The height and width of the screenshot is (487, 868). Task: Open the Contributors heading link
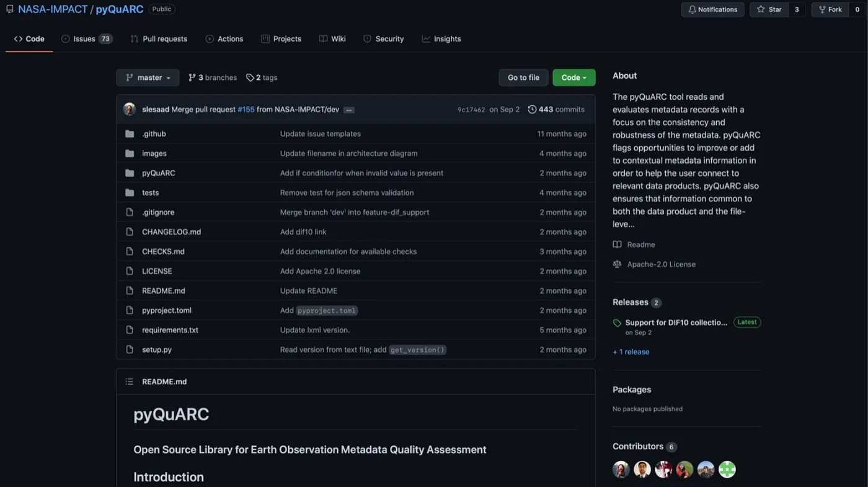(x=638, y=446)
